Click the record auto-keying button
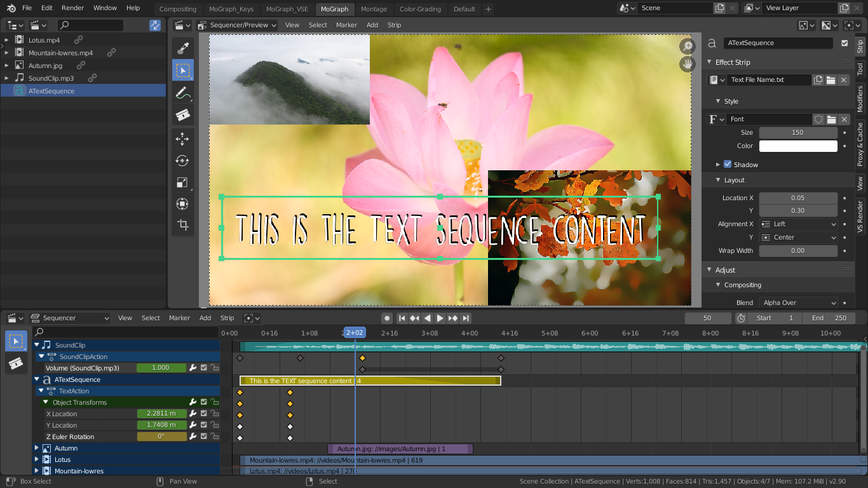 387,318
